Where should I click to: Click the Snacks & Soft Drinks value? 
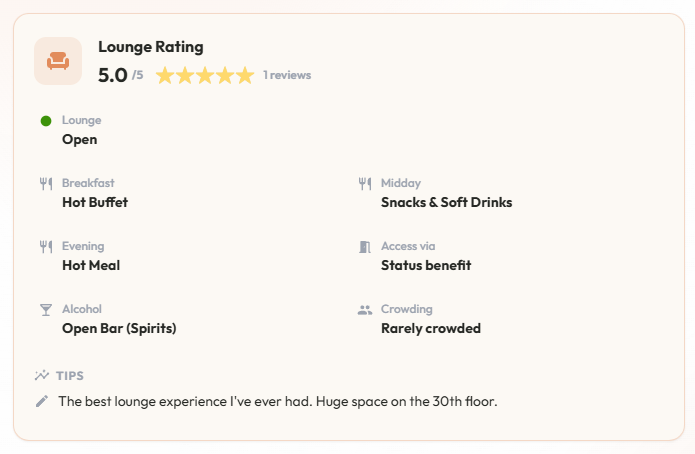[x=447, y=202]
